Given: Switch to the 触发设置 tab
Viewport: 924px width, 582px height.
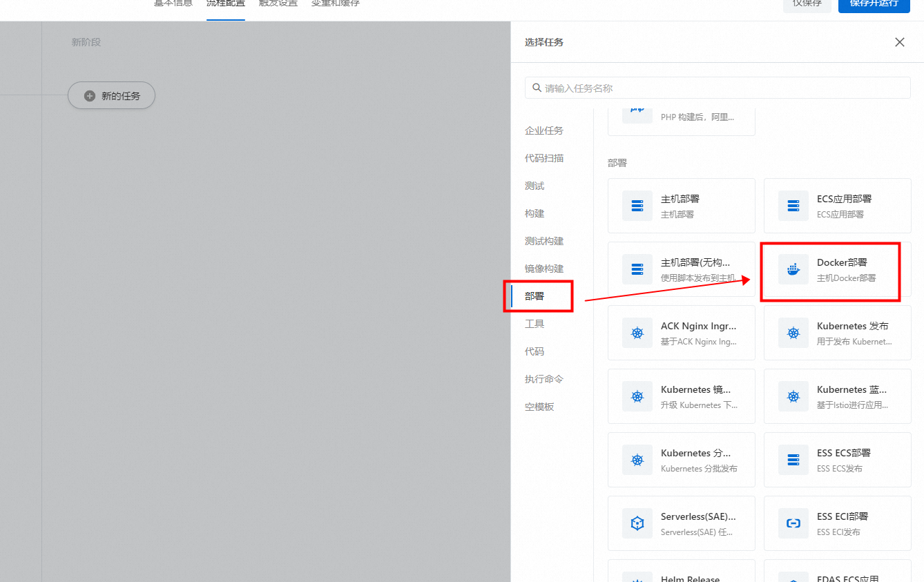Looking at the screenshot, I should 278,3.
